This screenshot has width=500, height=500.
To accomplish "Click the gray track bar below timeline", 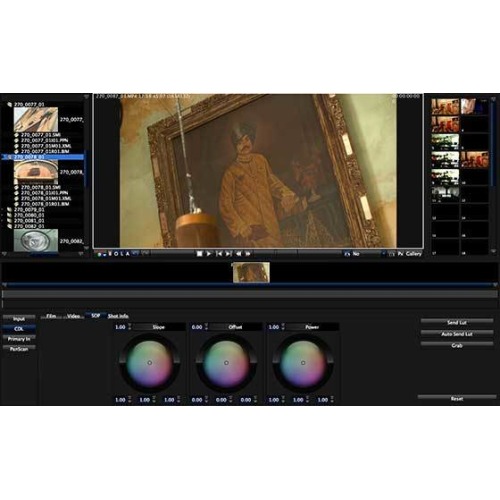I will point(250,294).
